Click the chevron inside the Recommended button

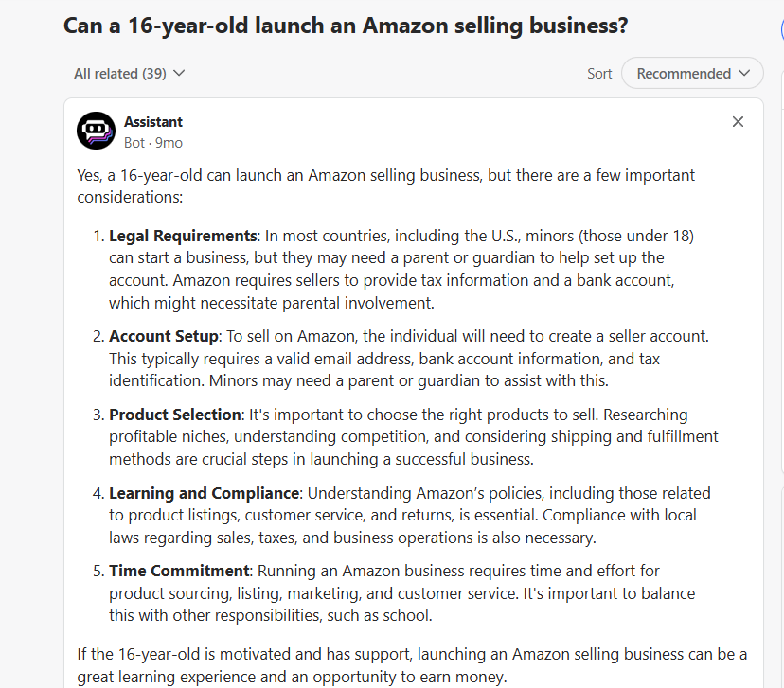pyautogui.click(x=744, y=74)
